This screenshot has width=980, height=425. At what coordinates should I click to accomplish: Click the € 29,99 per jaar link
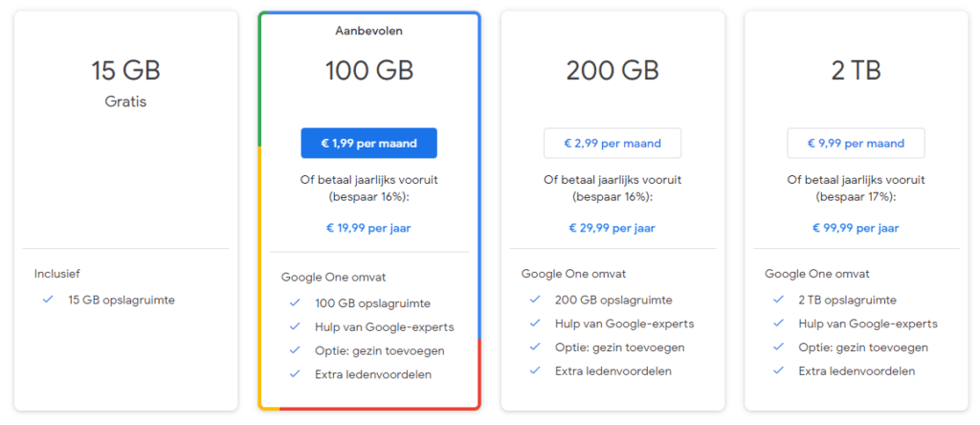tap(612, 228)
